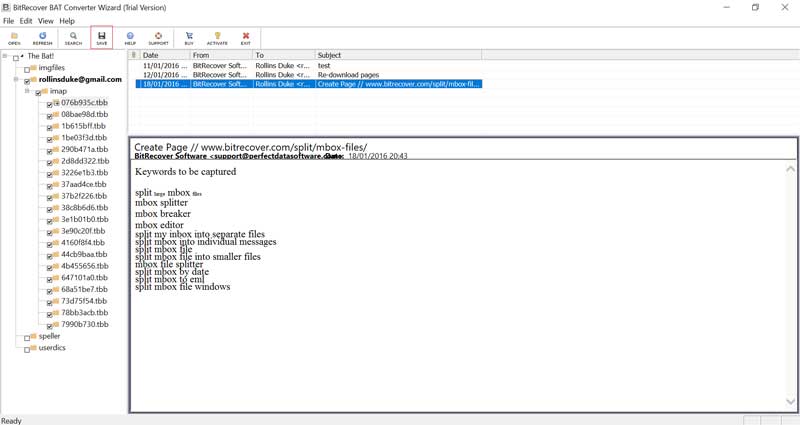Toggle The Bat! root checkbox
800x425 pixels.
[x=16, y=58]
